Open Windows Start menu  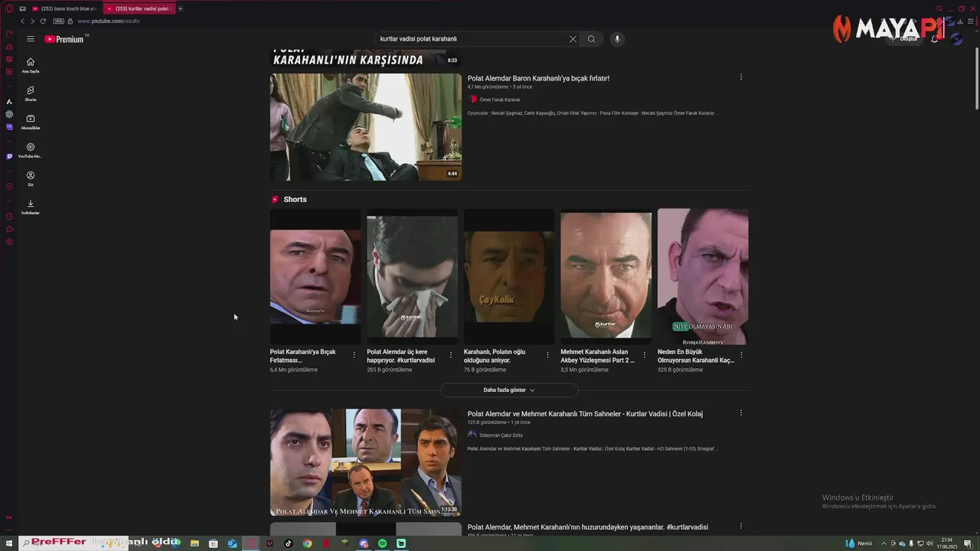tap(9, 543)
